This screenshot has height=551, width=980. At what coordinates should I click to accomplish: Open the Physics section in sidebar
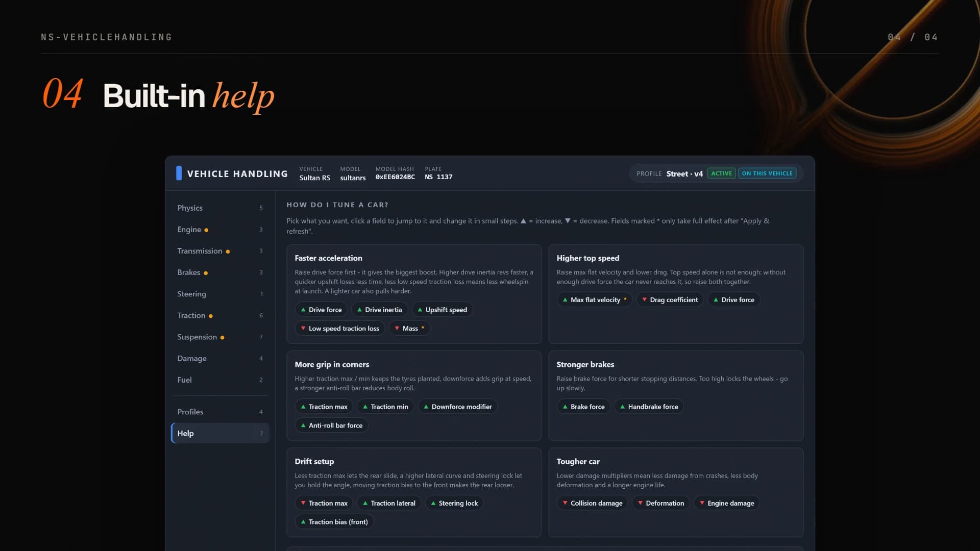coord(220,208)
